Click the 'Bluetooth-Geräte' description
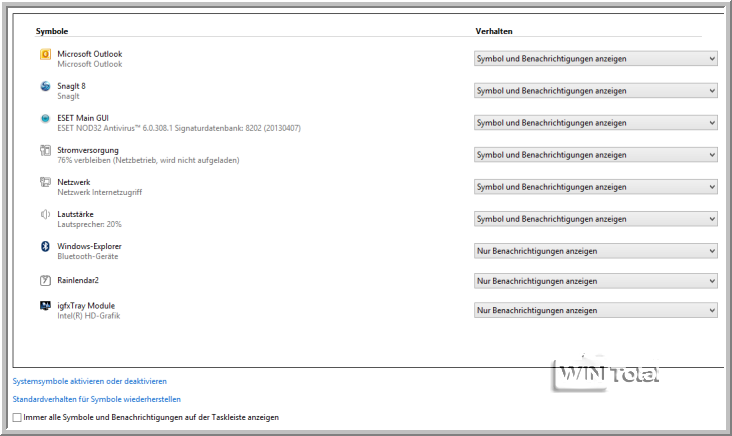Viewport: 732px width, 436px height. pyautogui.click(x=88, y=257)
